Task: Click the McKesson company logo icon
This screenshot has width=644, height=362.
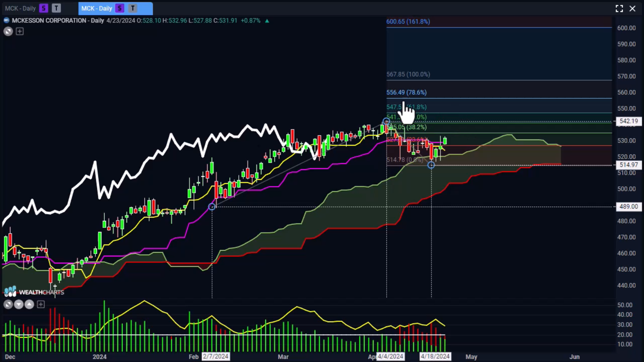Action: 6,20
